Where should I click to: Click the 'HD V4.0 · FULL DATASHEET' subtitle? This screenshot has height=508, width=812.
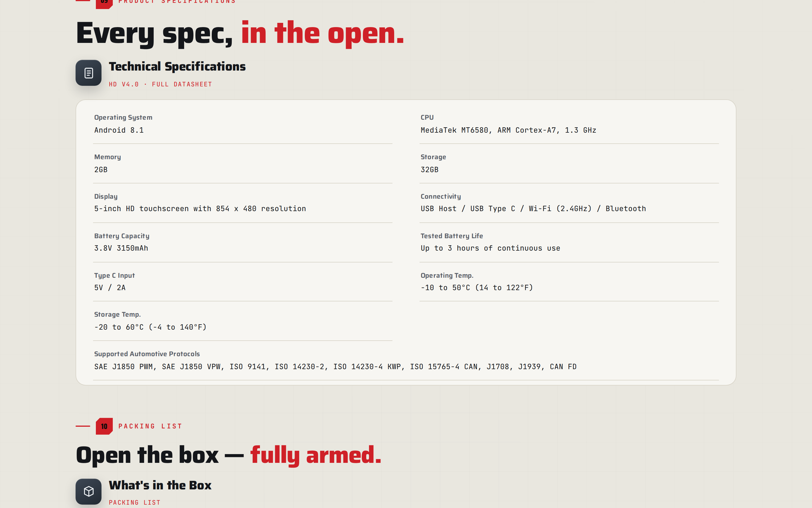click(160, 84)
